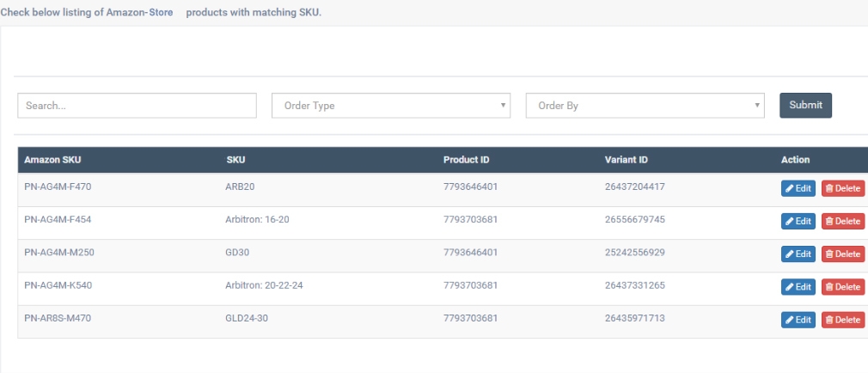The image size is (868, 373).
Task: Delete the PN-AG4M-F470 row
Action: click(843, 188)
